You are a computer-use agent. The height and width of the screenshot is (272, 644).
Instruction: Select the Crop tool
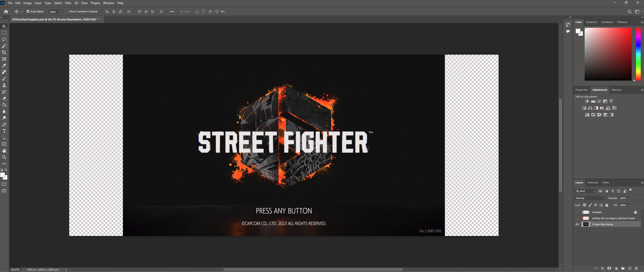point(4,52)
